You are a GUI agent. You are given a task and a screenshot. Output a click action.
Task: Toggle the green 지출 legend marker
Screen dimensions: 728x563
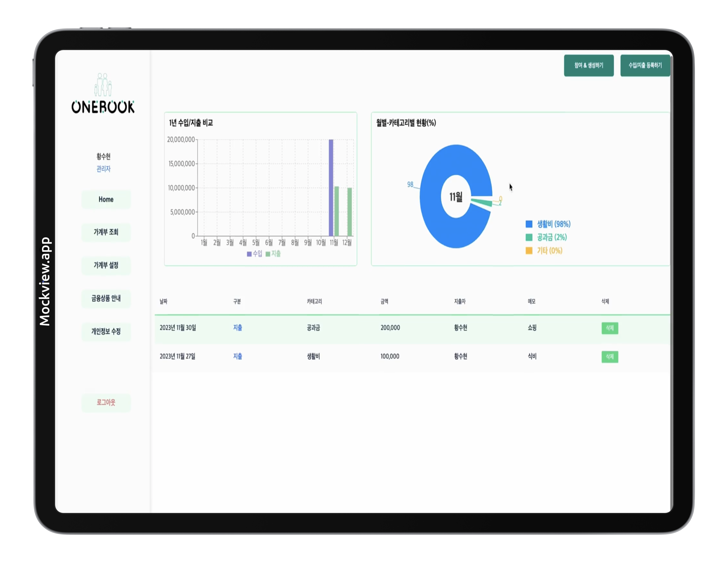(268, 254)
